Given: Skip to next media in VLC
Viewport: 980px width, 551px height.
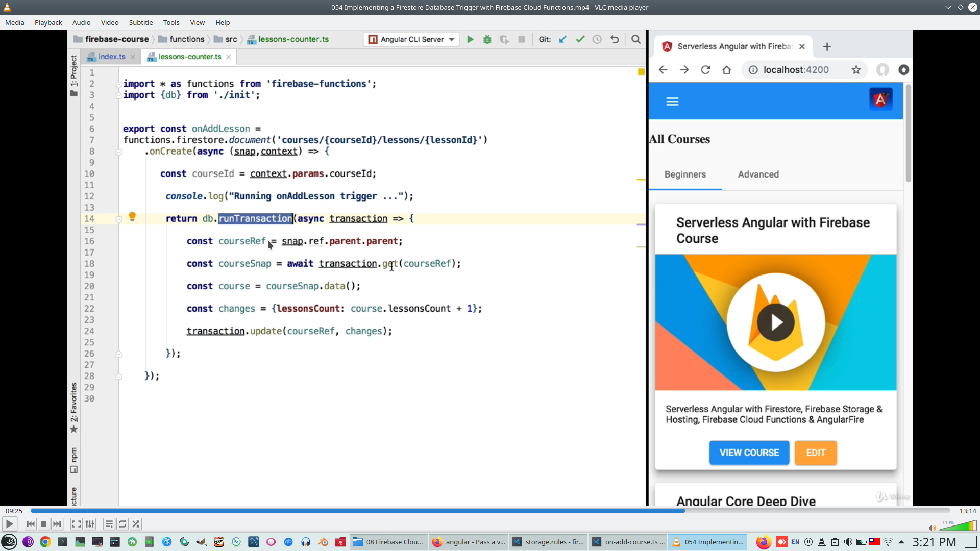Looking at the screenshot, I should click(57, 524).
